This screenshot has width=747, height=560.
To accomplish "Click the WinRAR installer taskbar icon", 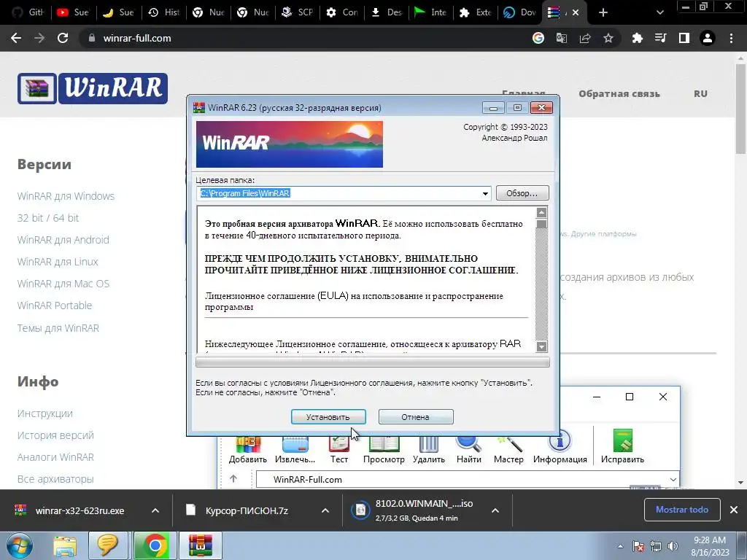I will pyautogui.click(x=200, y=545).
